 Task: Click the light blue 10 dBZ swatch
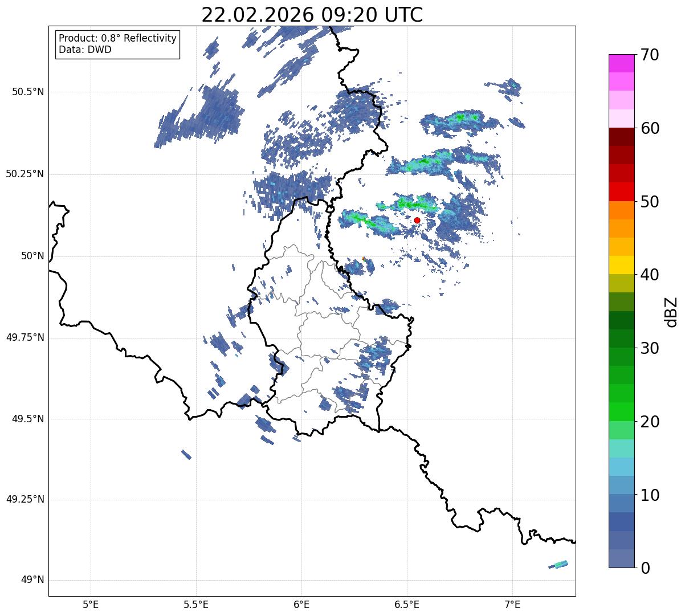622,485
